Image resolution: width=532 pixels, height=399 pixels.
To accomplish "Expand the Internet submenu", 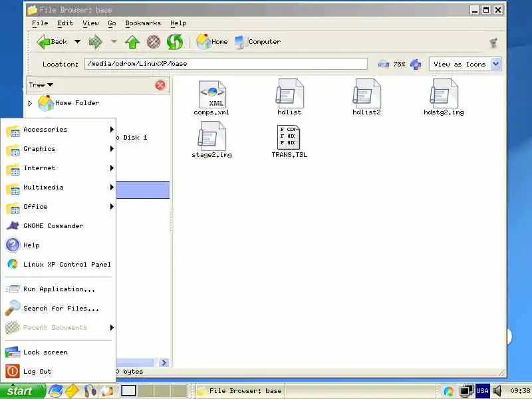I will click(60, 168).
